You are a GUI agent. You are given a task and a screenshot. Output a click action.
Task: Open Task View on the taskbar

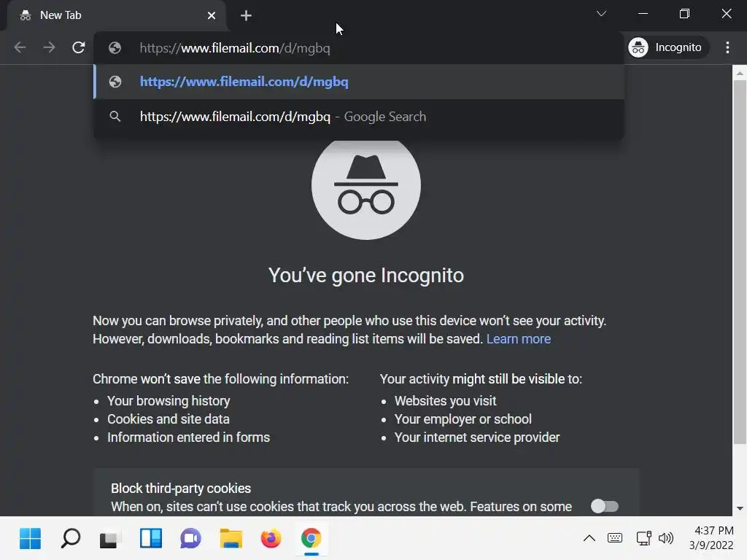(x=111, y=539)
